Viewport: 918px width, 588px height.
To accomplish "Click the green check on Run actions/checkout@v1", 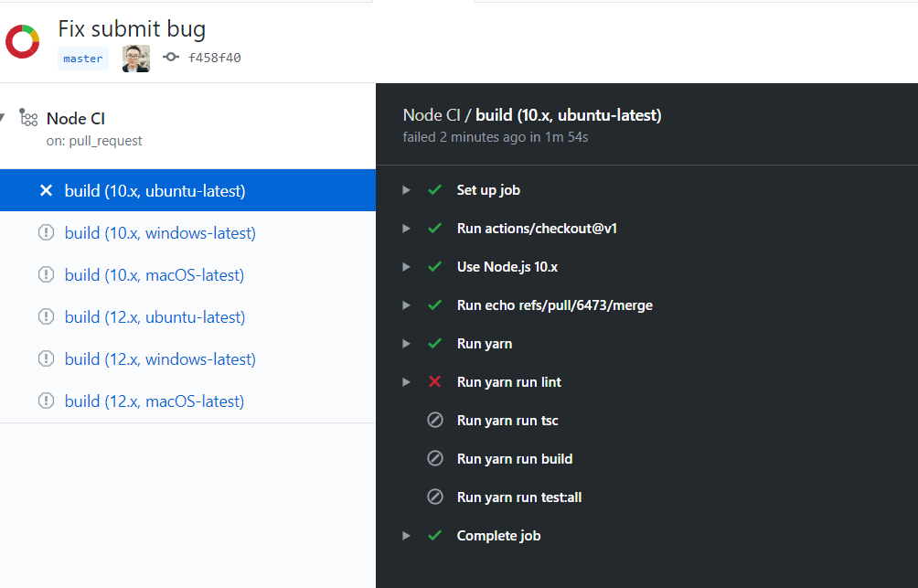I will pyautogui.click(x=434, y=229).
